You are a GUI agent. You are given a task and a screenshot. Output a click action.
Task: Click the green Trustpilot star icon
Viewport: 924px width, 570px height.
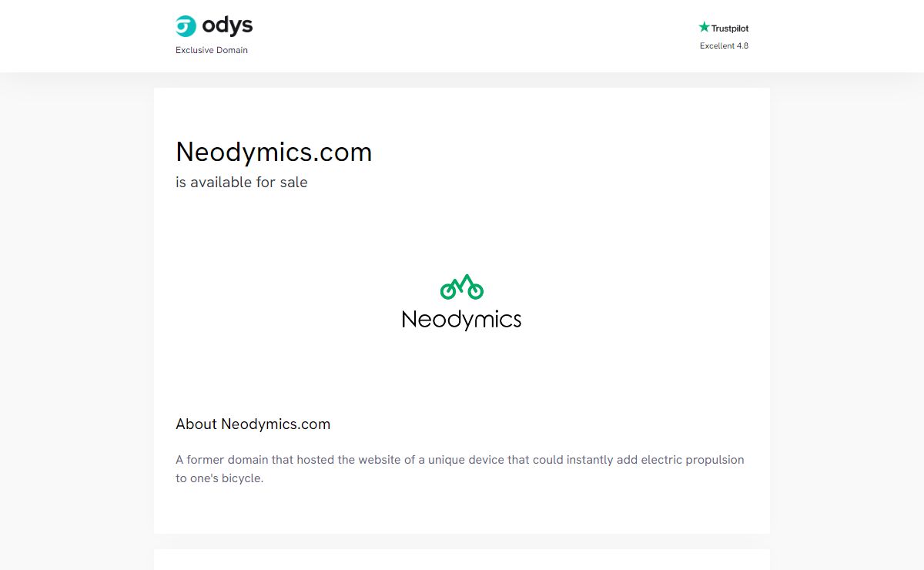coord(704,27)
